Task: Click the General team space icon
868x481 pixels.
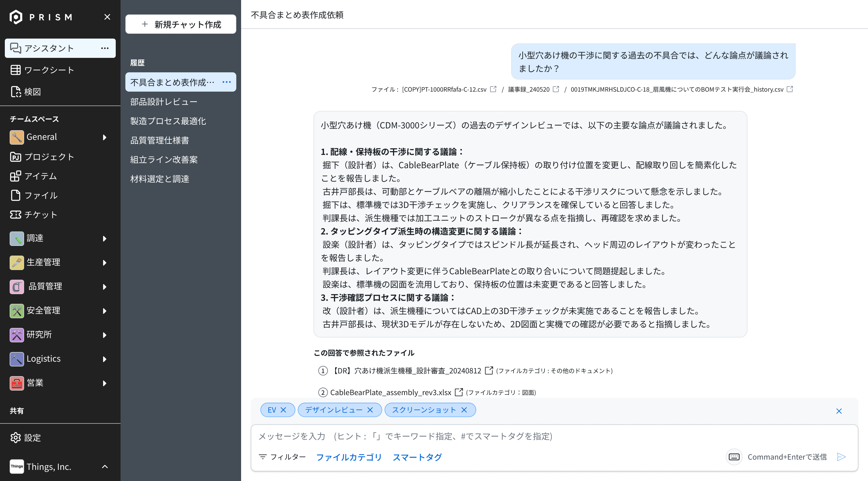Action: coord(17,137)
